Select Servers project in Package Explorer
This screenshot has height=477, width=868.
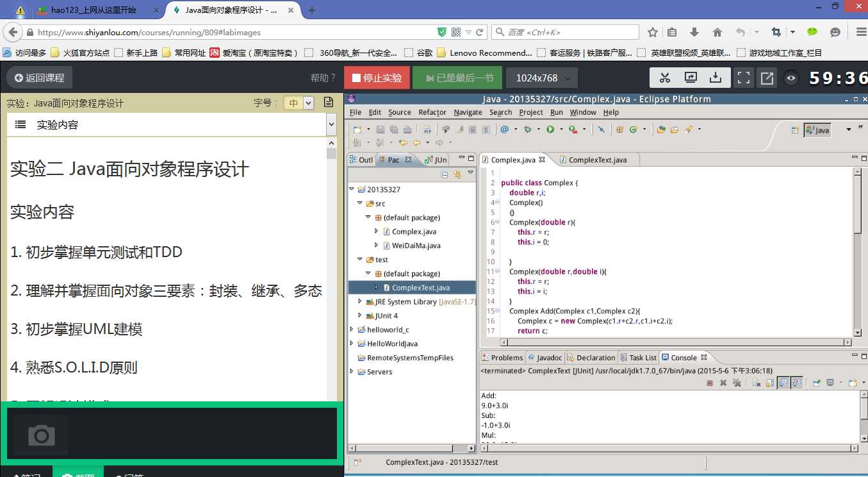[x=379, y=372]
